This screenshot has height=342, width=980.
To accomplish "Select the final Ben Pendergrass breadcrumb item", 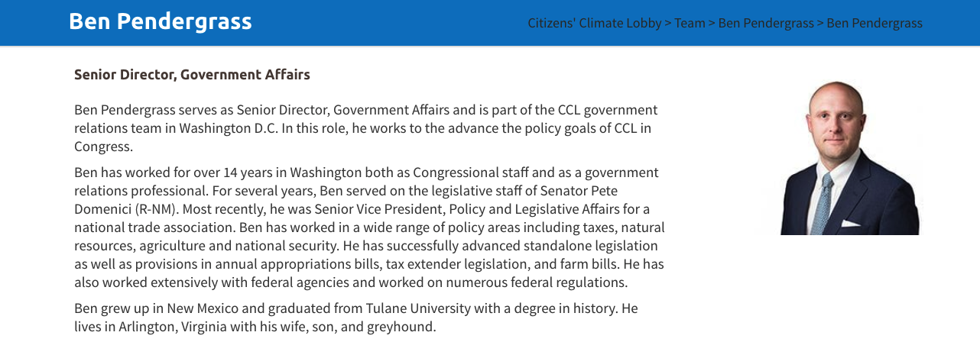I will click(x=875, y=23).
